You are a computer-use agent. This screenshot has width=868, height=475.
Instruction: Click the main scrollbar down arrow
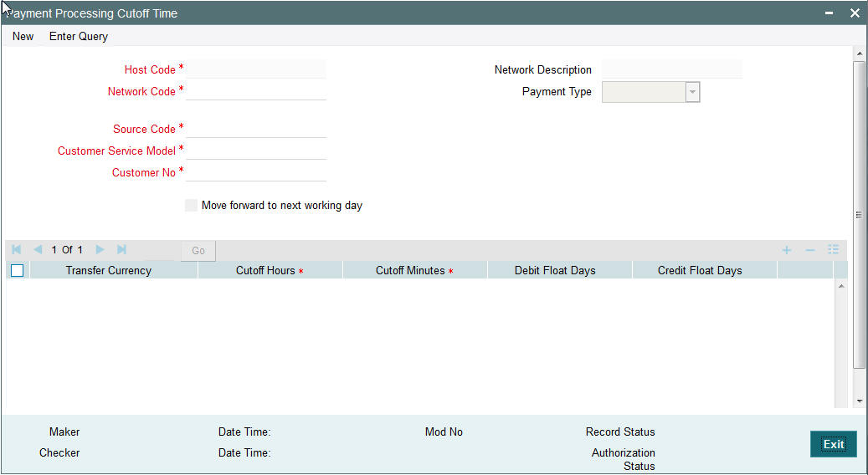[x=859, y=401]
